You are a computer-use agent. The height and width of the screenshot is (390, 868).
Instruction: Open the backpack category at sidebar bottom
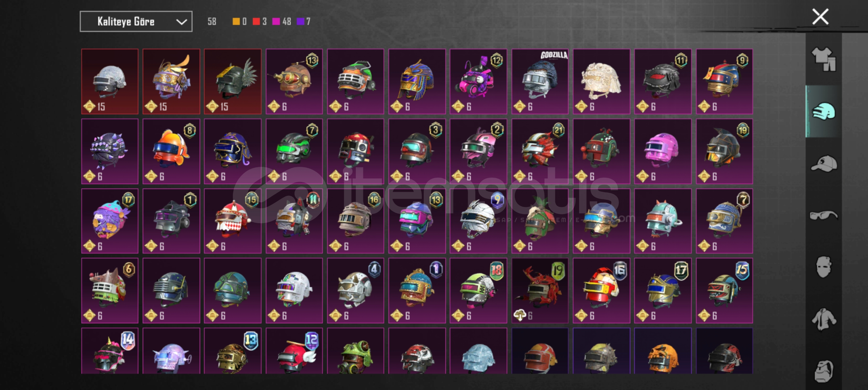click(x=824, y=370)
